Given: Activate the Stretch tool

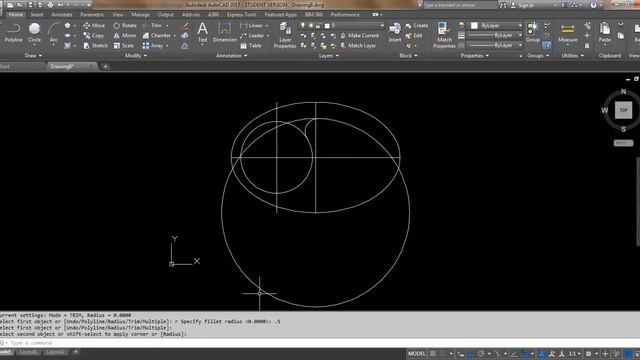Looking at the screenshot, I should pyautogui.click(x=96, y=46).
